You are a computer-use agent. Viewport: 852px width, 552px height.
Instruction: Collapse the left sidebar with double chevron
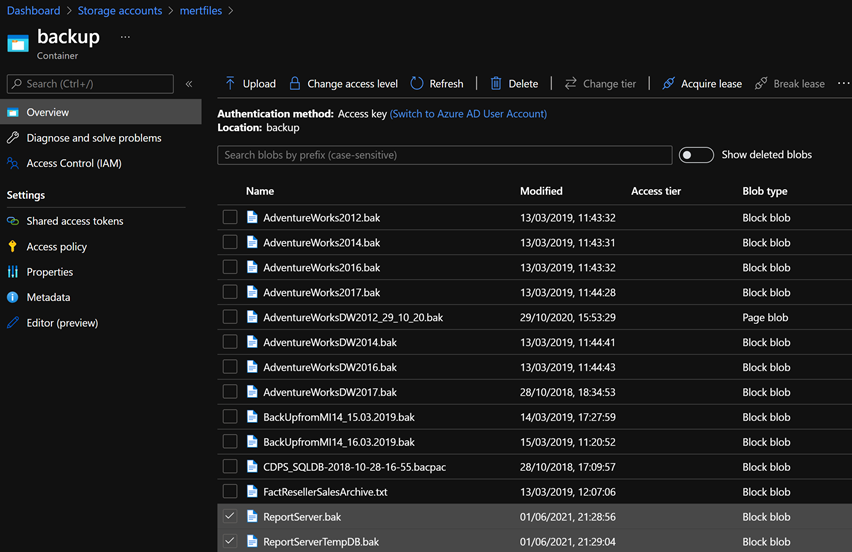(189, 85)
